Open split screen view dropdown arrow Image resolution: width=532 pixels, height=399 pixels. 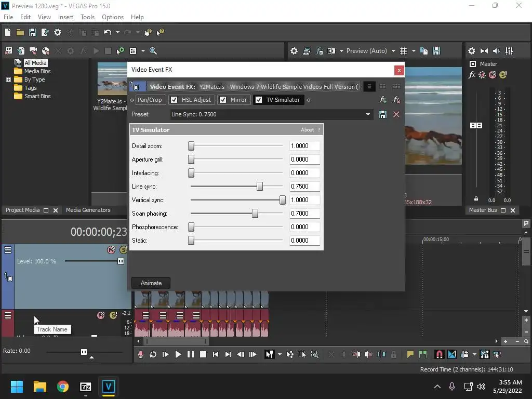[x=341, y=51]
